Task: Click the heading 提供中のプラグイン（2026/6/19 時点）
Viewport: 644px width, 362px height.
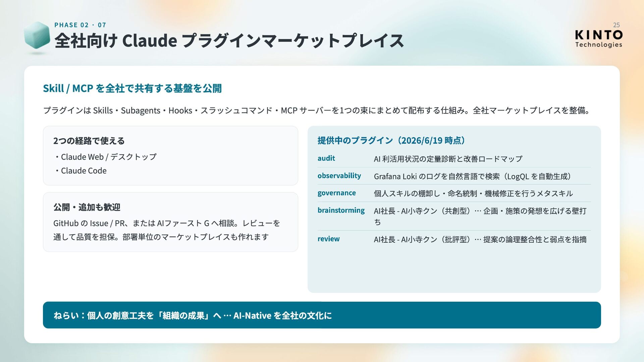Action: coord(391,140)
